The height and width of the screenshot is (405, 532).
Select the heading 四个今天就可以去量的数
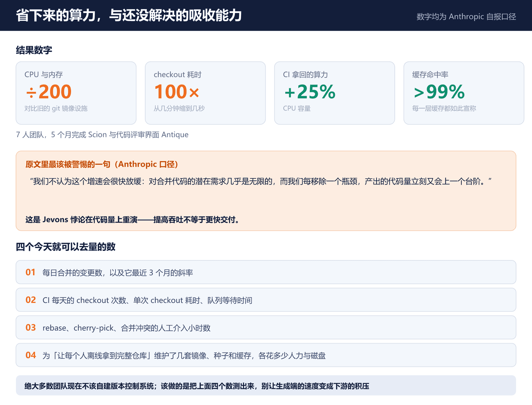coord(66,247)
